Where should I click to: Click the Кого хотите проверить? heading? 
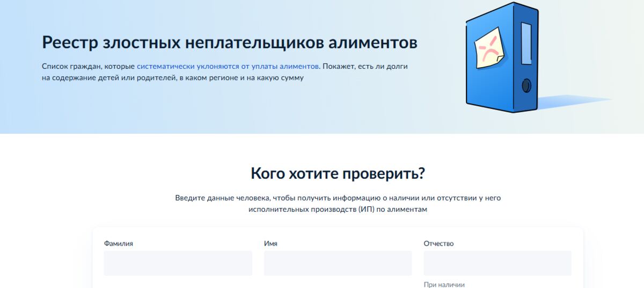[x=338, y=174]
